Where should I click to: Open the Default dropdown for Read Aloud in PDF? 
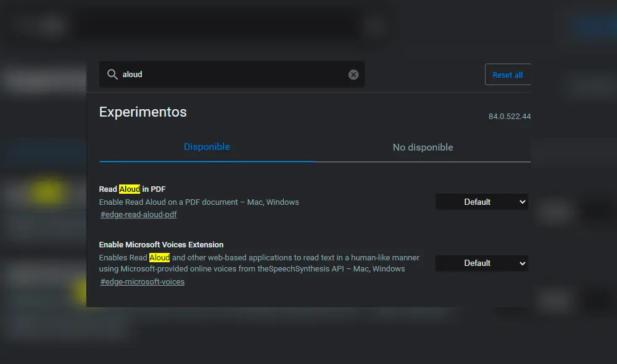click(481, 202)
